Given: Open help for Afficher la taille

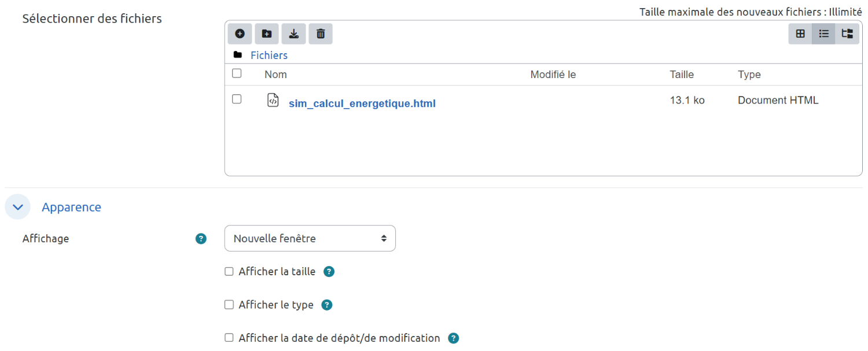Looking at the screenshot, I should click(x=329, y=272).
